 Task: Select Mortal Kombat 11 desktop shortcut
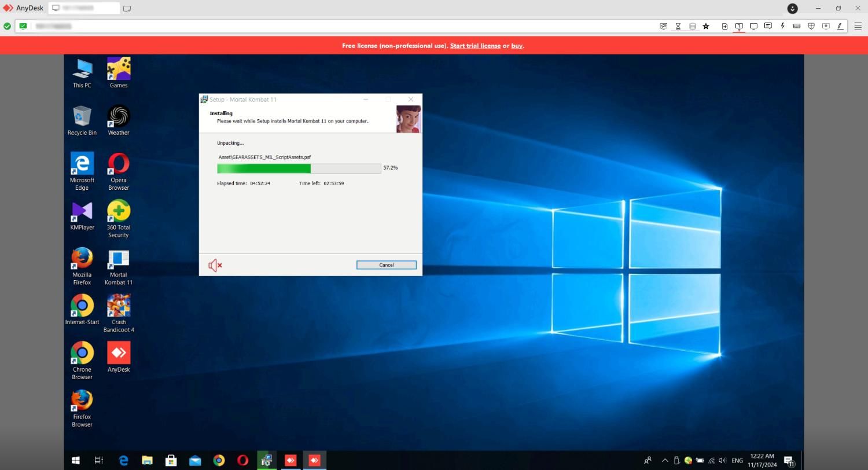click(119, 266)
